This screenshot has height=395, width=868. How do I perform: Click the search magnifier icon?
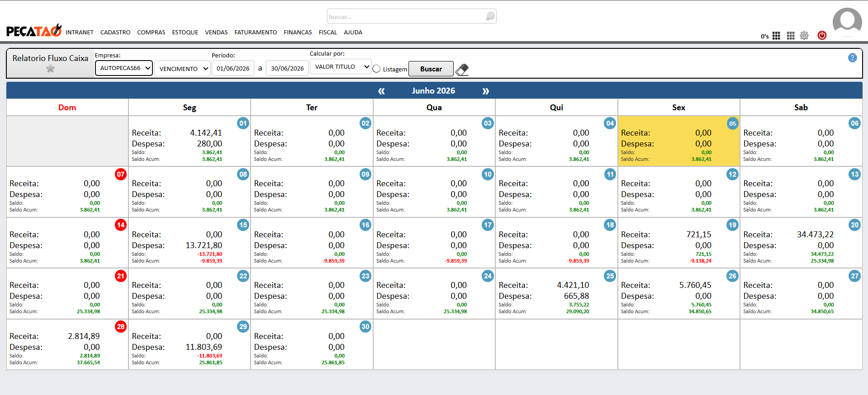tap(490, 16)
